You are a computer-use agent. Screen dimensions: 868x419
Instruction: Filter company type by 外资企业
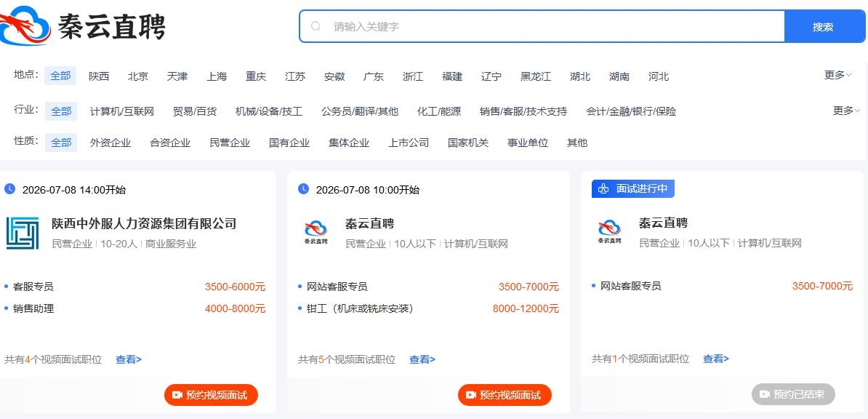click(x=110, y=143)
